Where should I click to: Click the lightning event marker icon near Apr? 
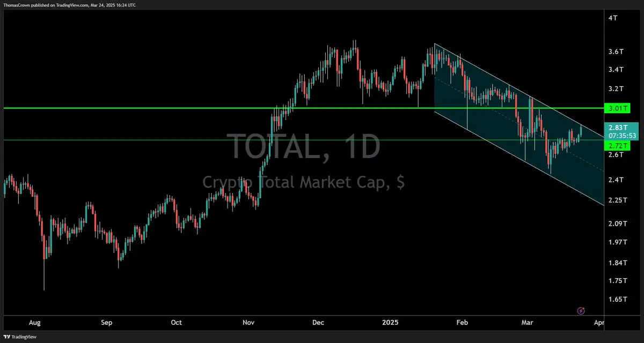tap(581, 310)
